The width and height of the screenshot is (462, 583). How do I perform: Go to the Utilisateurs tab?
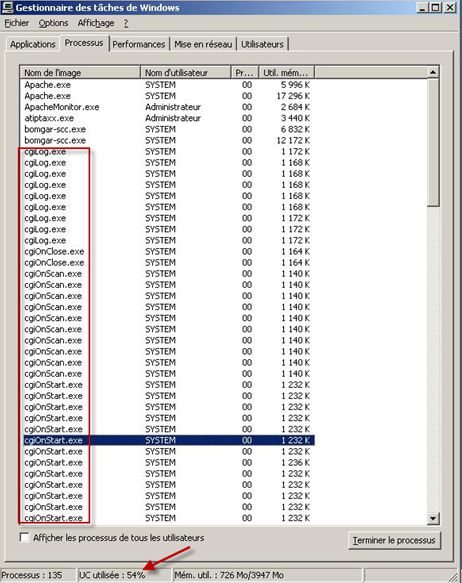(262, 44)
